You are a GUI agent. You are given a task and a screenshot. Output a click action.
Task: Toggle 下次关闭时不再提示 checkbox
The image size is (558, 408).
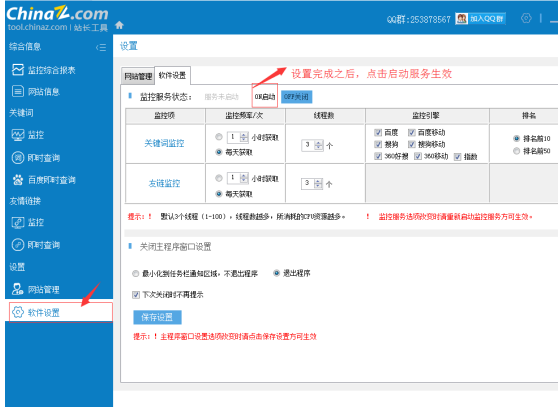pos(136,295)
